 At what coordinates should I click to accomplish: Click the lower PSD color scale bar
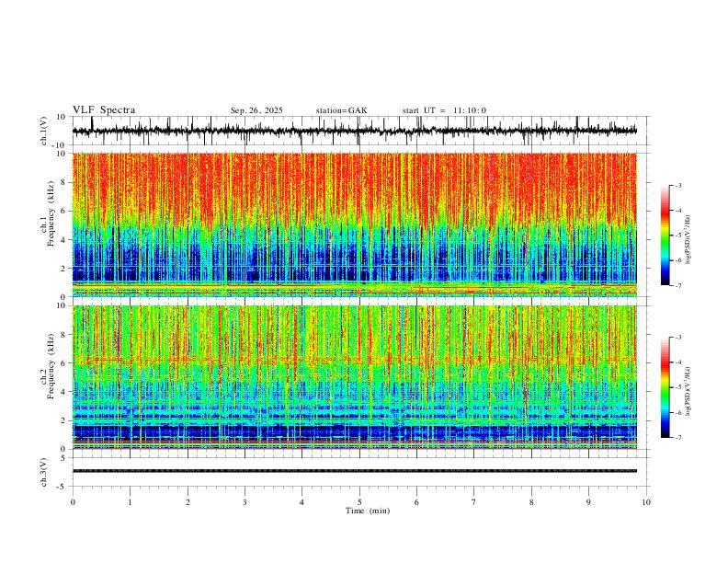click(665, 387)
